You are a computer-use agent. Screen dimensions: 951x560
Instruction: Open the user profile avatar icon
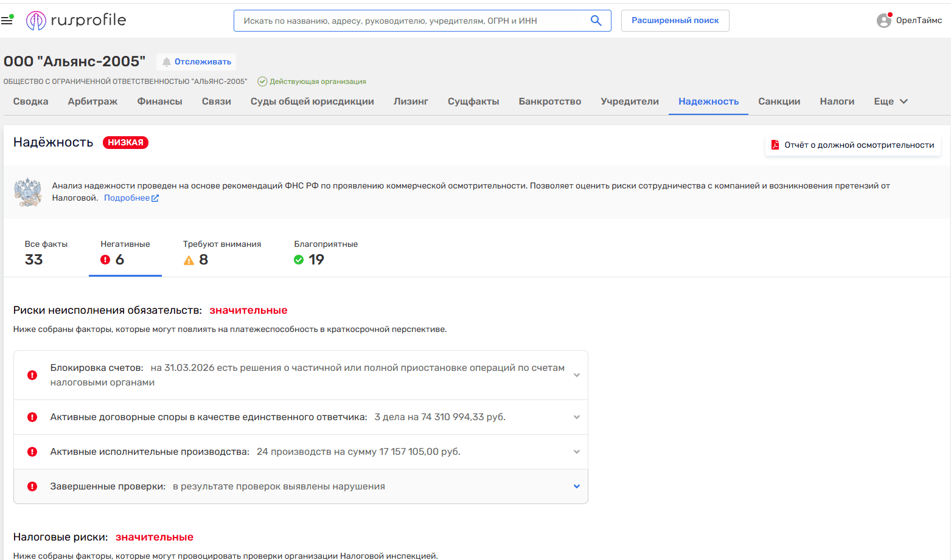click(x=883, y=21)
